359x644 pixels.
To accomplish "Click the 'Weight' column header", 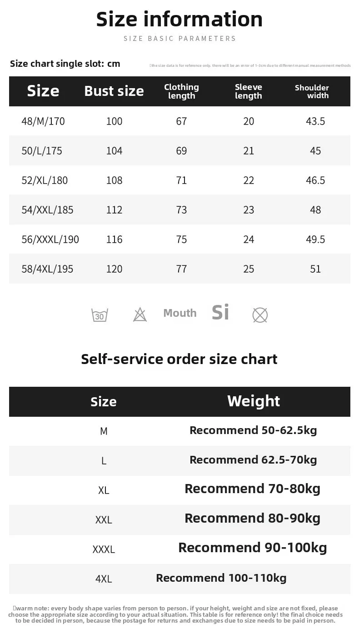I will click(254, 401).
